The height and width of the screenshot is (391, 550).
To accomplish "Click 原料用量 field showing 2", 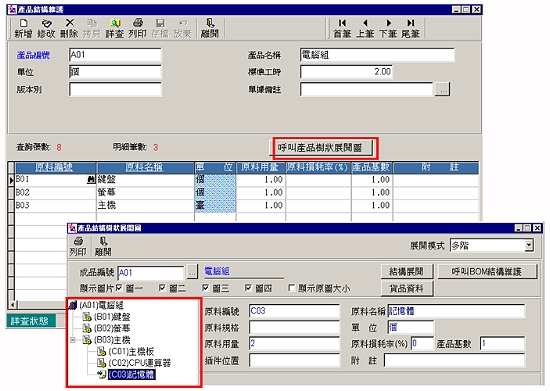I will (294, 344).
